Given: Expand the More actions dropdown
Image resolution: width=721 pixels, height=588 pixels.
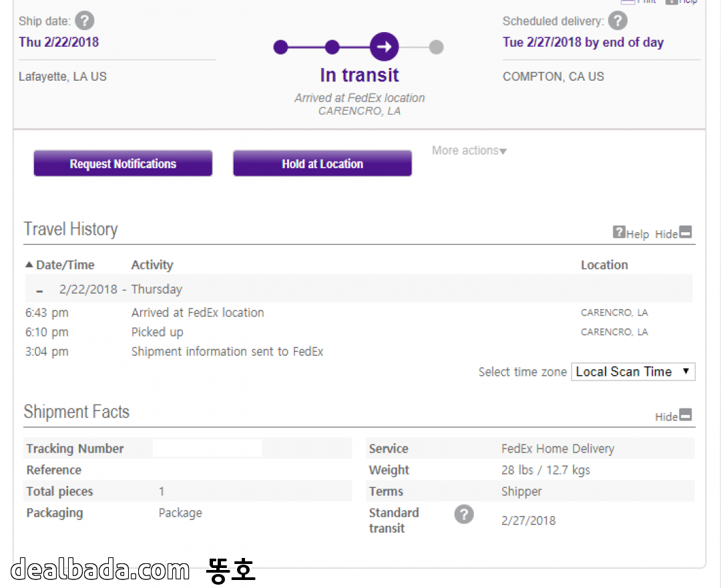Looking at the screenshot, I should tap(469, 151).
